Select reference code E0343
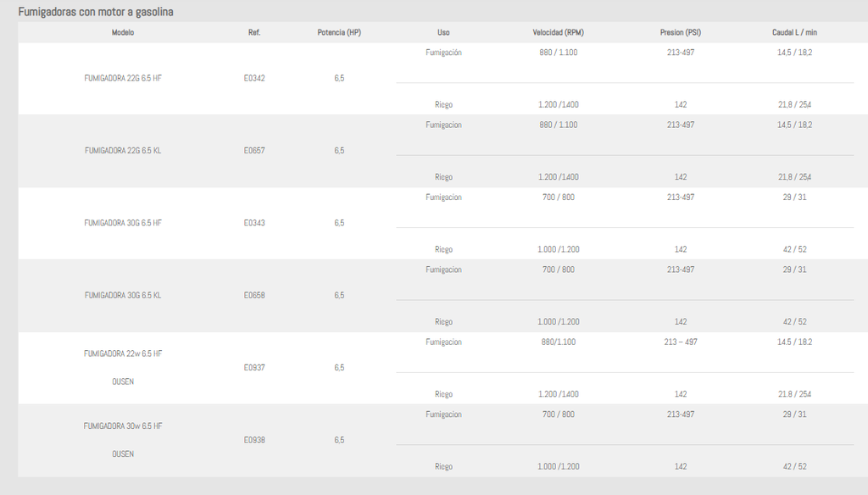868x495 pixels. [254, 223]
